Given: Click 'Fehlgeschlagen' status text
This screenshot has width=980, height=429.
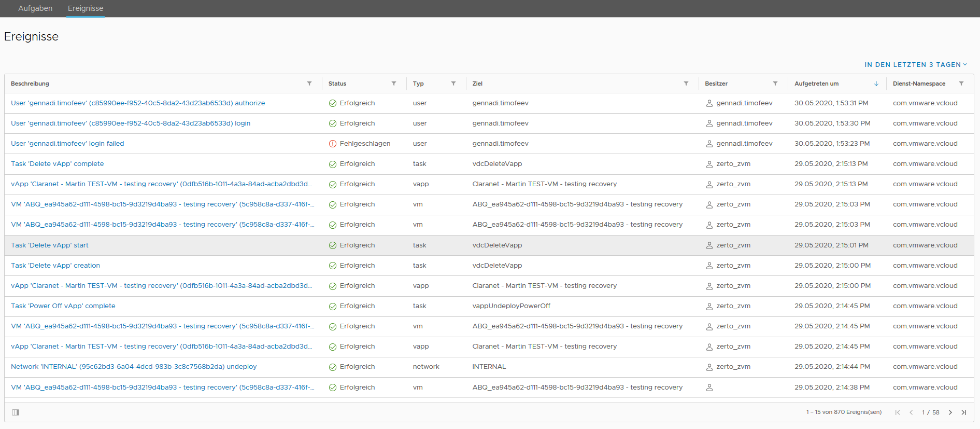Looking at the screenshot, I should (x=365, y=144).
